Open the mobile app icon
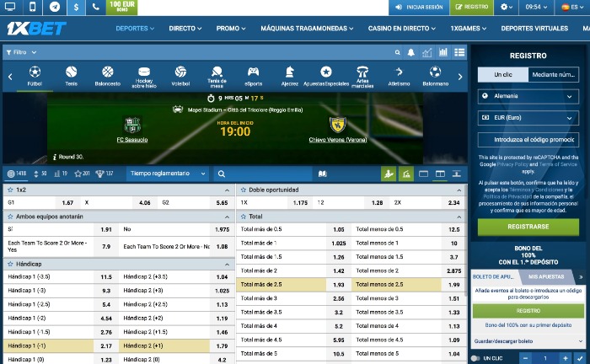 [33, 7]
